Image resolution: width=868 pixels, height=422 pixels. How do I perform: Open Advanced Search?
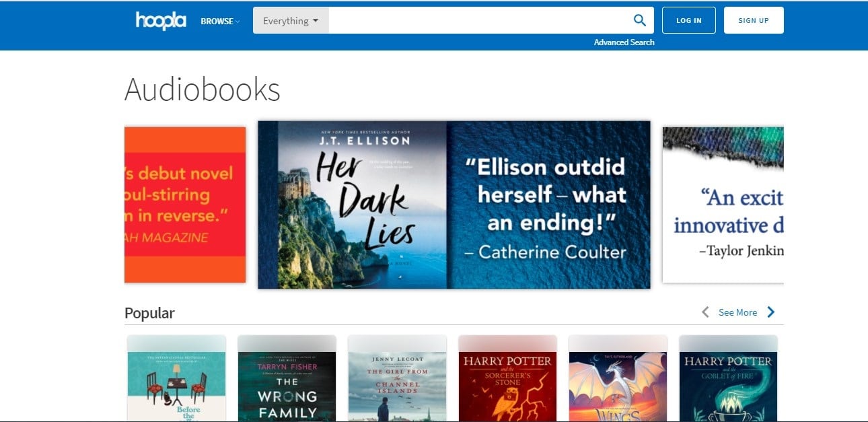pyautogui.click(x=624, y=42)
